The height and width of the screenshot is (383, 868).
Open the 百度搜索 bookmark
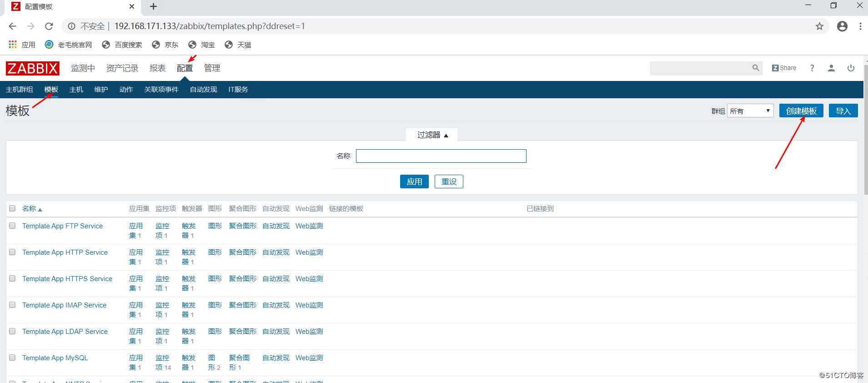[122, 45]
